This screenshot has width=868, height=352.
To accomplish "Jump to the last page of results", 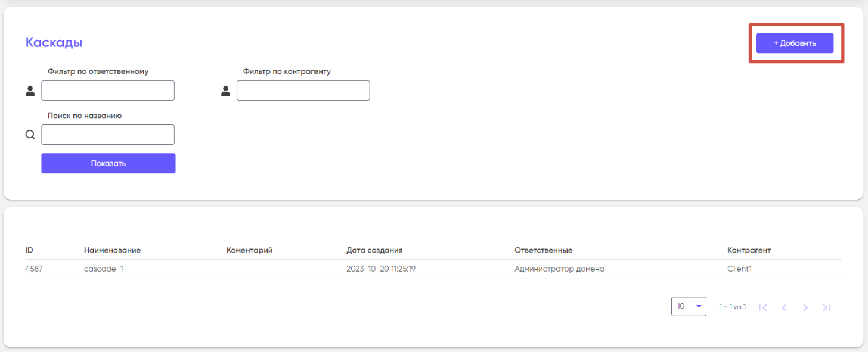I will tap(826, 307).
